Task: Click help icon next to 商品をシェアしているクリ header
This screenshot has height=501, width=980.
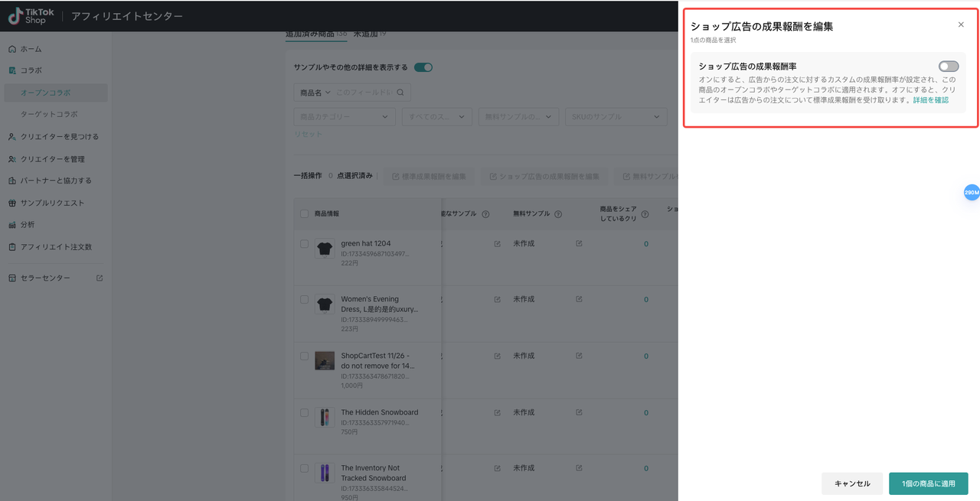Action: tap(645, 214)
